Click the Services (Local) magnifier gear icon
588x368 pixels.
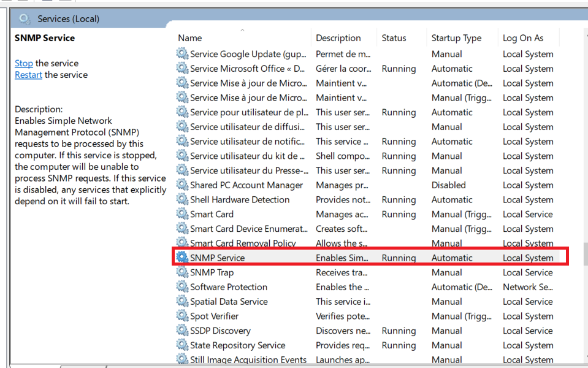pyautogui.click(x=25, y=19)
